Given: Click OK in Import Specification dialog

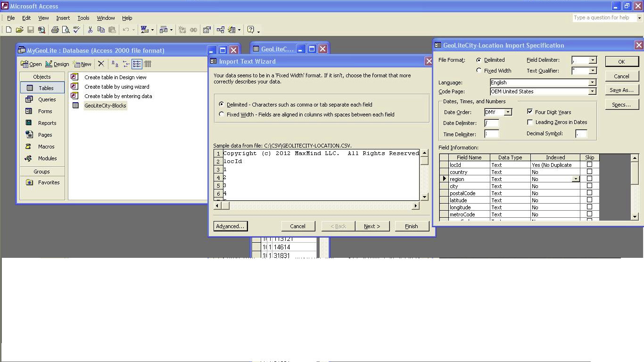Looking at the screenshot, I should tap(621, 62).
